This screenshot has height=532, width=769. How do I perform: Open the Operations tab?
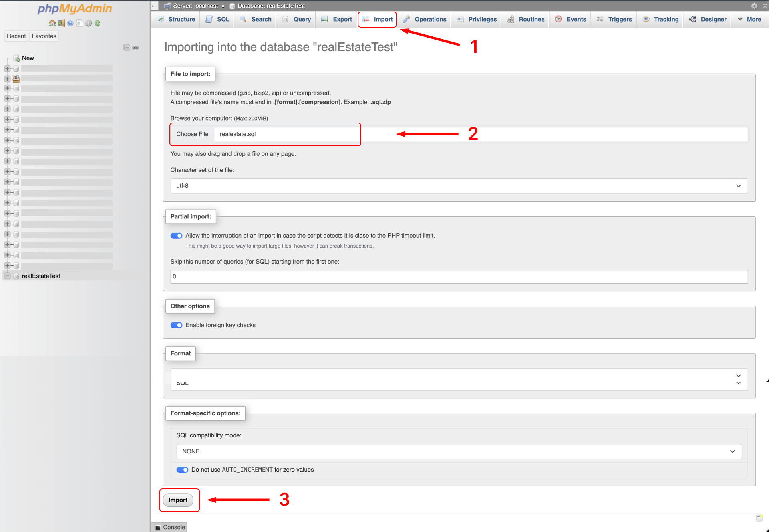tap(425, 19)
